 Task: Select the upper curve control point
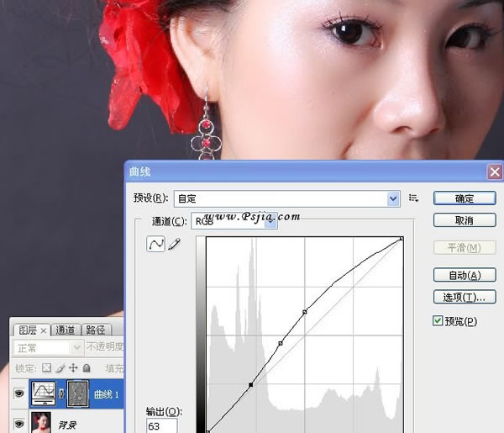(x=305, y=312)
